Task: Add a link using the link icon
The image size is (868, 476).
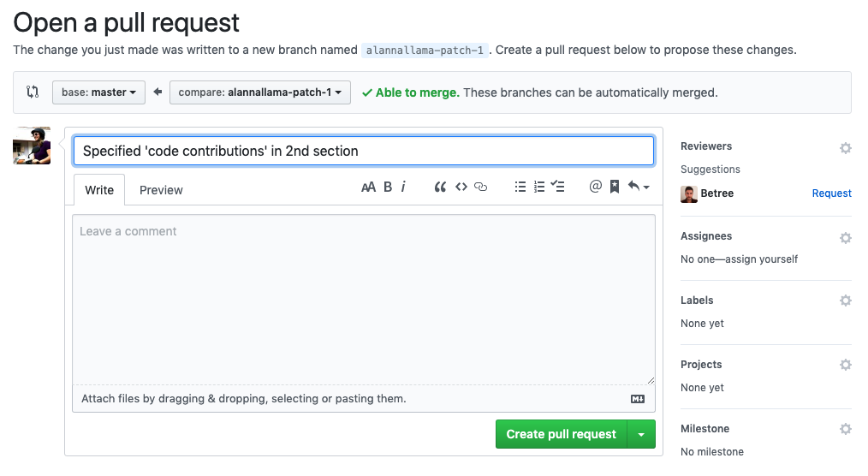Action: coord(481,187)
